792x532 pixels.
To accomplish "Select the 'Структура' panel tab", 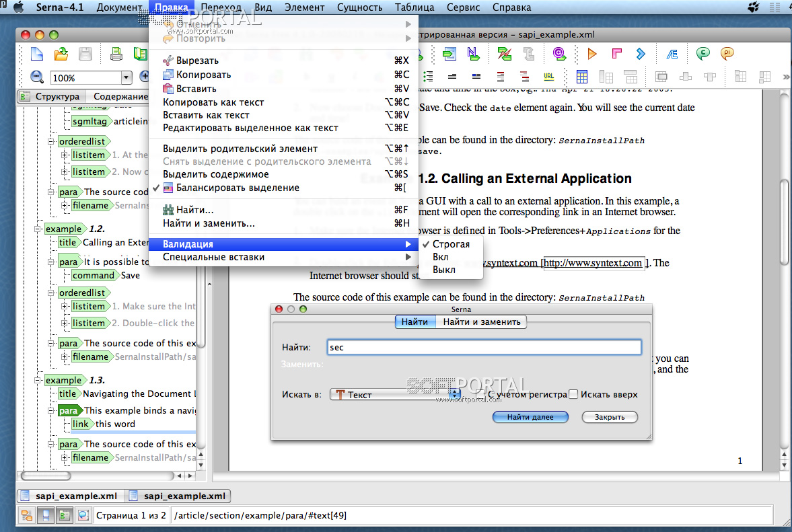I will tap(52, 96).
